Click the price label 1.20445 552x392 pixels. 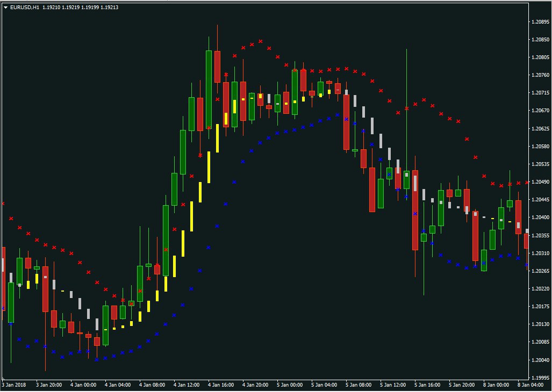click(x=540, y=200)
